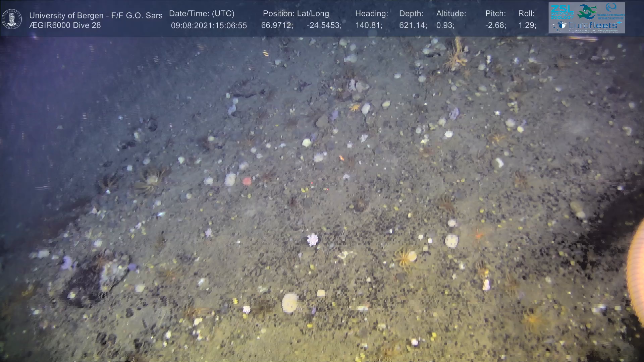The width and height of the screenshot is (644, 362).
Task: Click the Depth value 621.14
Action: (413, 25)
